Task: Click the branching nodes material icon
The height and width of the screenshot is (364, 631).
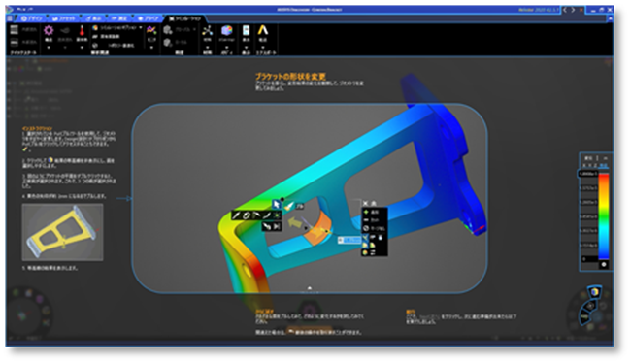Action: coord(207,30)
